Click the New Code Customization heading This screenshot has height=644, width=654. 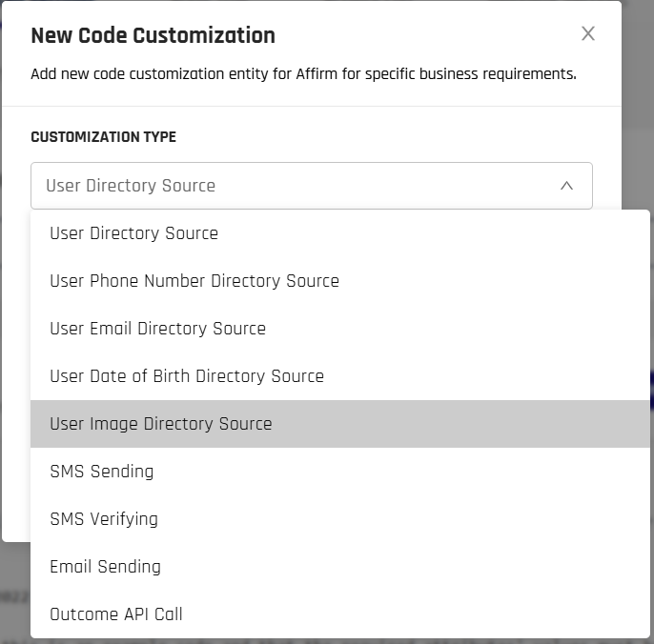point(153,36)
